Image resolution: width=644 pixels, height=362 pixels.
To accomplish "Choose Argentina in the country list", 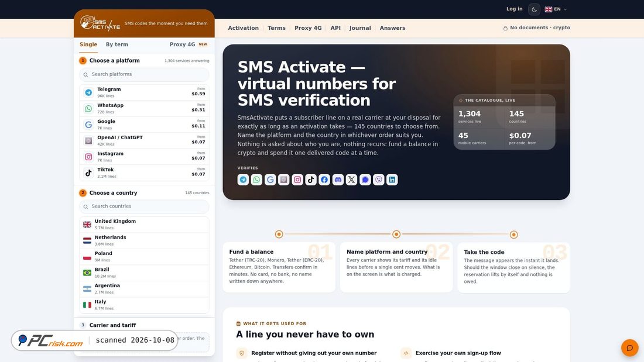I will point(144,288).
